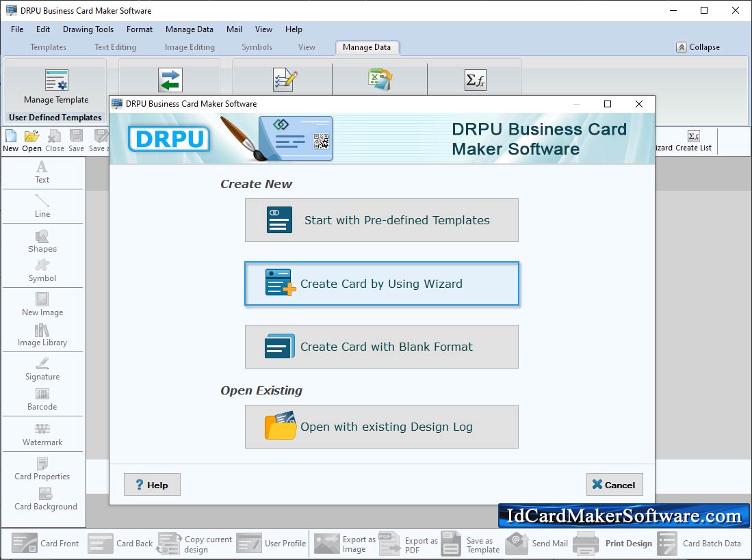Screen dimensions: 752x560
Task: Click the Excel sheet ribbon icon
Action: pyautogui.click(x=380, y=79)
